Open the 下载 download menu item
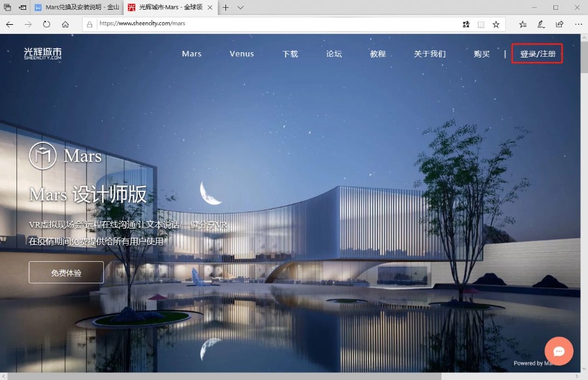588x380 pixels. pos(290,54)
